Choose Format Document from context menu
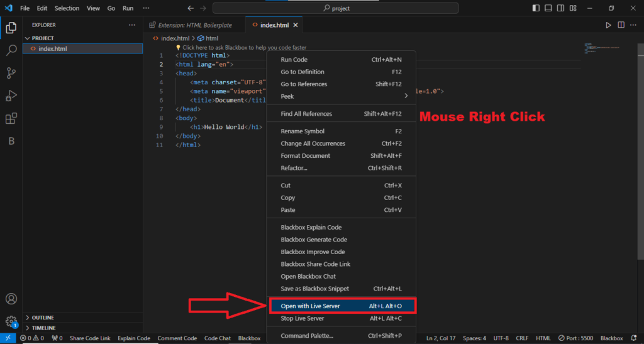The width and height of the screenshot is (644, 344). point(305,155)
